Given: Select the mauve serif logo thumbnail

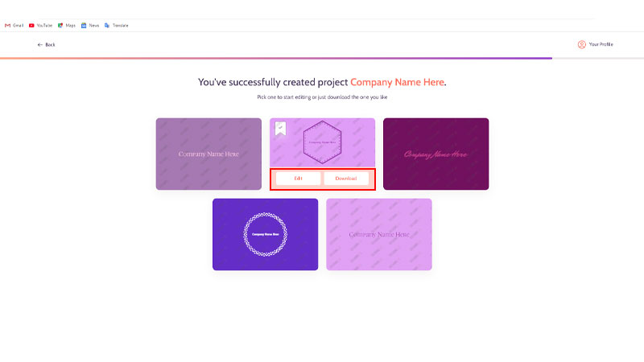Looking at the screenshot, I should (x=208, y=154).
